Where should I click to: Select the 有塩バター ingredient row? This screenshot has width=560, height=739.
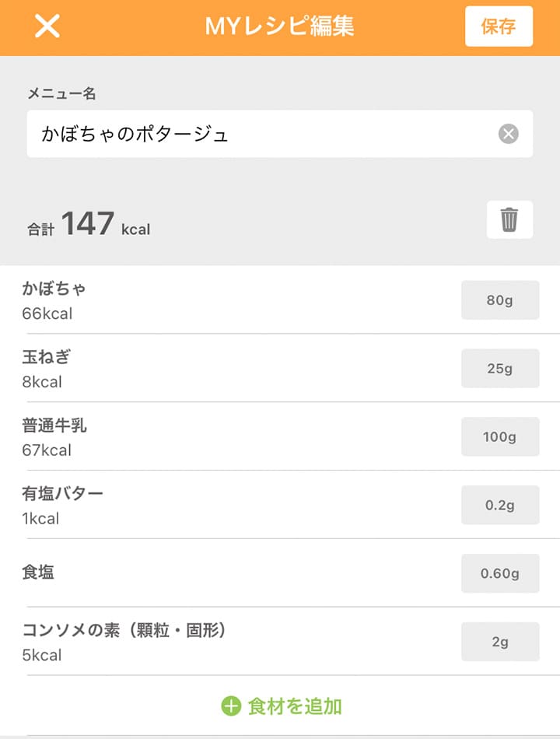(280, 505)
